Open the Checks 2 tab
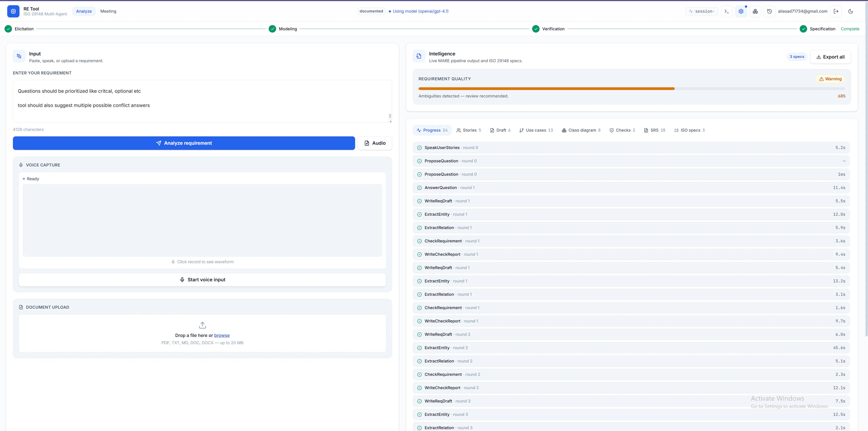Image resolution: width=868 pixels, height=431 pixels. (x=622, y=130)
